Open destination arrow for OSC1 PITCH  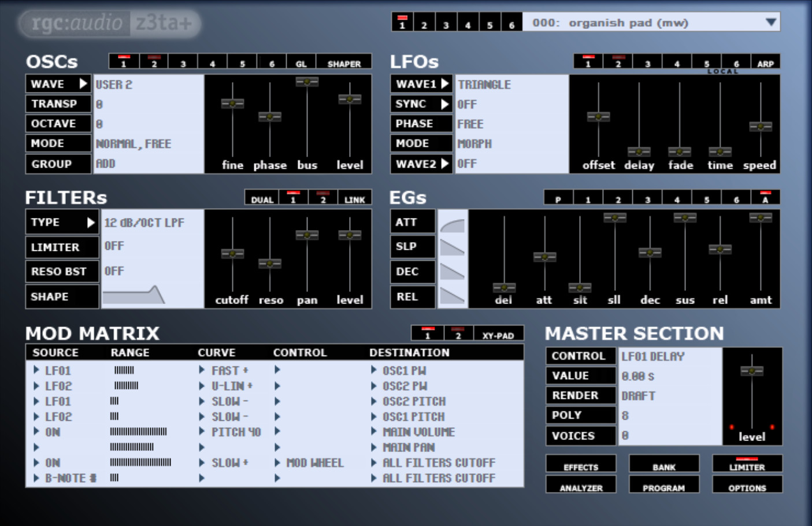(x=374, y=416)
